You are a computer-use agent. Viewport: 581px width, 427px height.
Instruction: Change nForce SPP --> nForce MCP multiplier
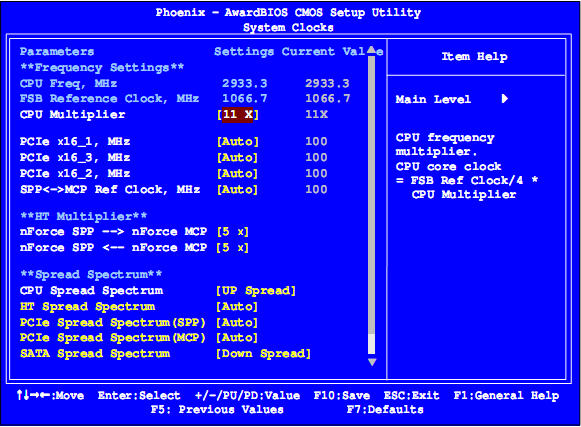tap(232, 232)
